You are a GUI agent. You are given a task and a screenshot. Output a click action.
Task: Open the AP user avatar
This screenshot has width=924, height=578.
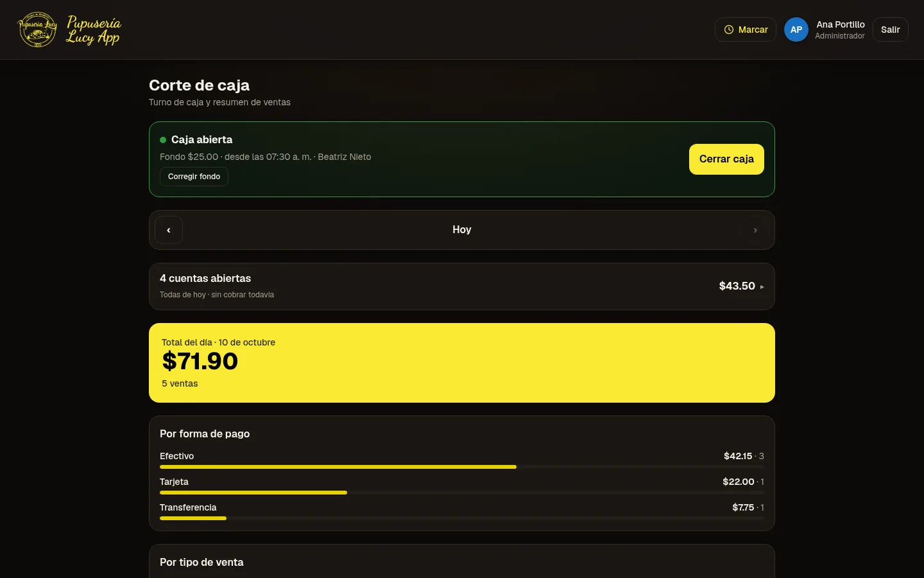tap(796, 30)
